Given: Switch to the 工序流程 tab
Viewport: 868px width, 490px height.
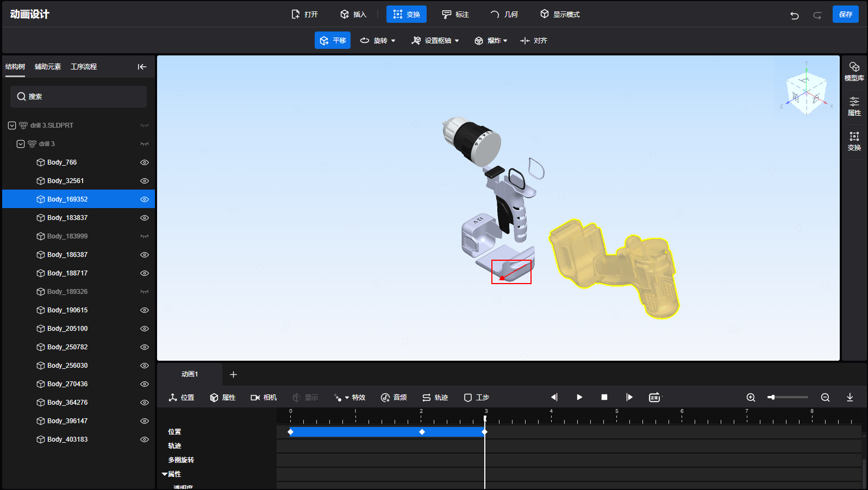Looking at the screenshot, I should [84, 67].
